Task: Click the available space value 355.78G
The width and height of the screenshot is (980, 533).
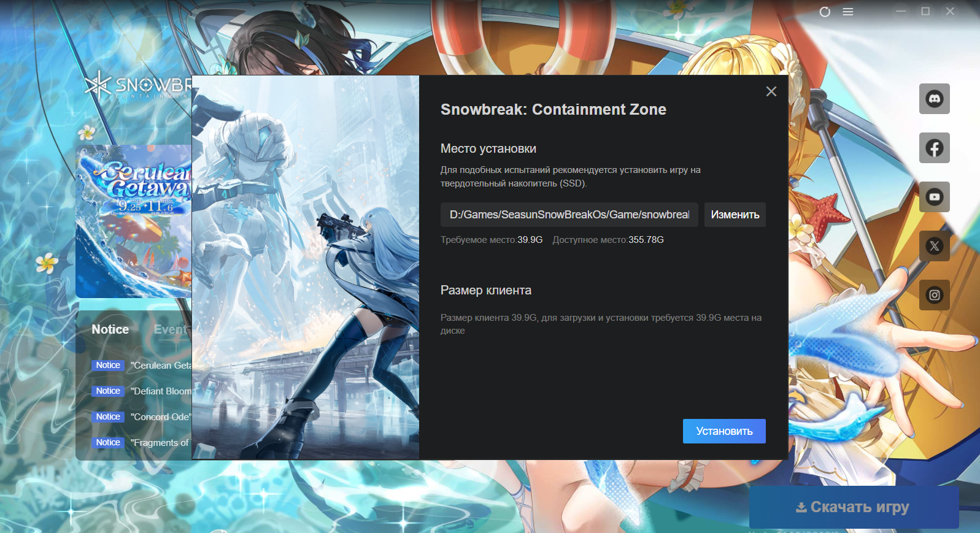Action: 646,240
